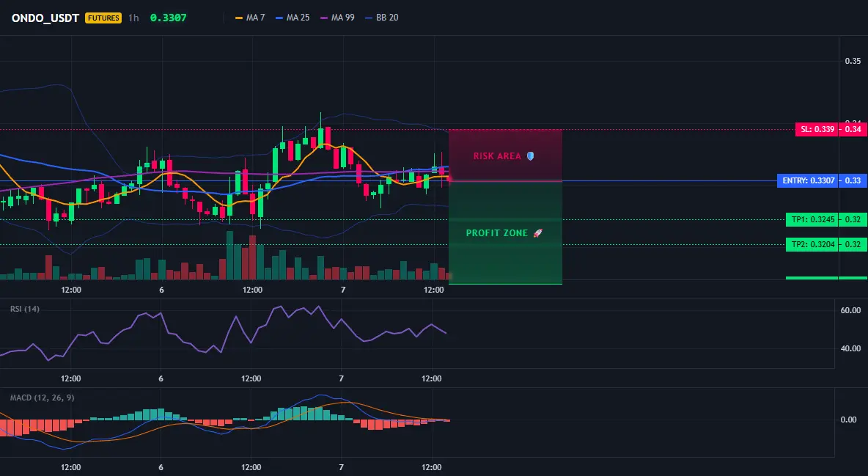Click the 40.00 RSI axis value

(850, 348)
